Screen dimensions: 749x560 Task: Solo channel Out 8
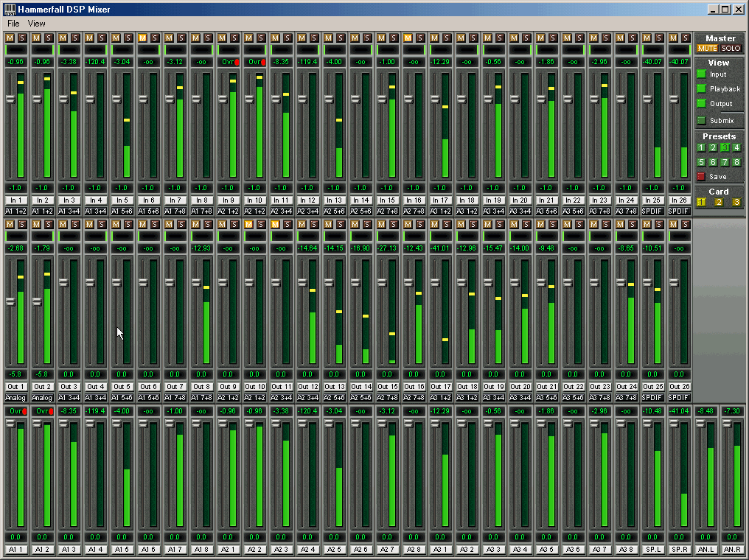(x=208, y=224)
